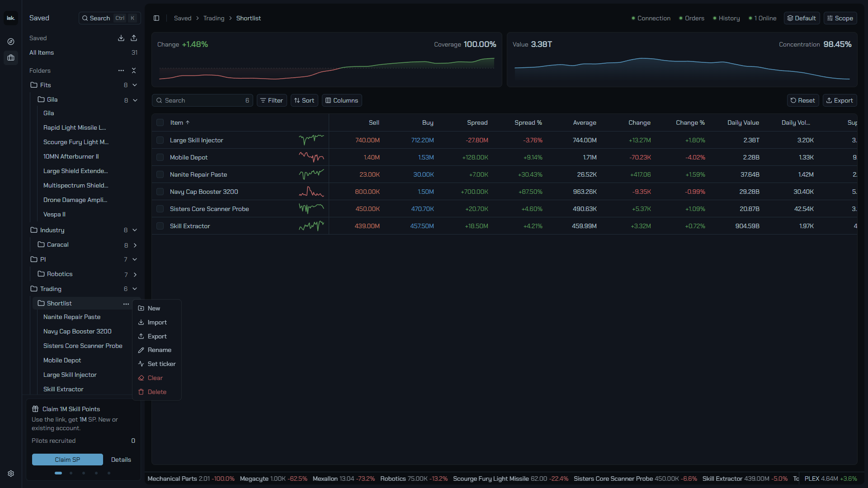Open Details of the skill points promo

pos(121,460)
